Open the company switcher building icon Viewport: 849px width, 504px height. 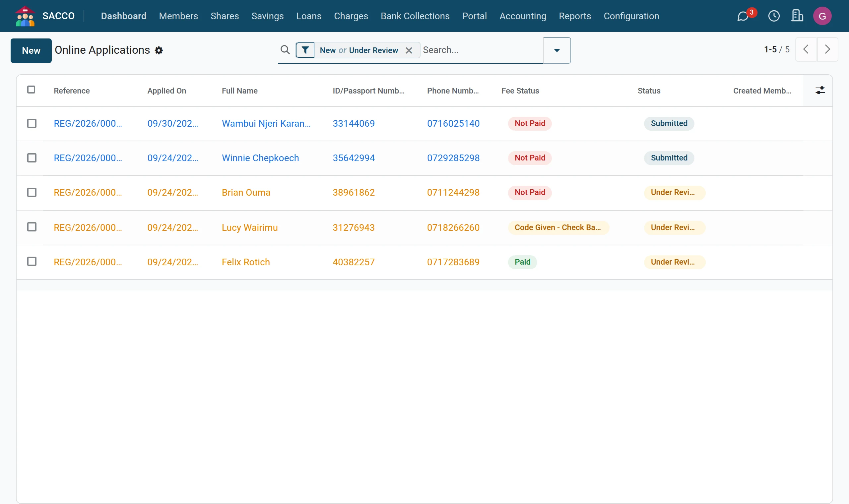797,16
